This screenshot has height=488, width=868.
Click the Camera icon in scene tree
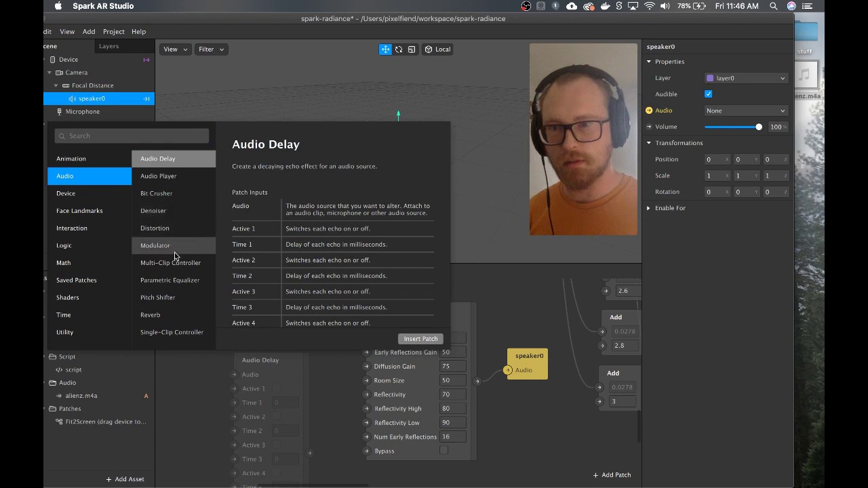click(59, 73)
